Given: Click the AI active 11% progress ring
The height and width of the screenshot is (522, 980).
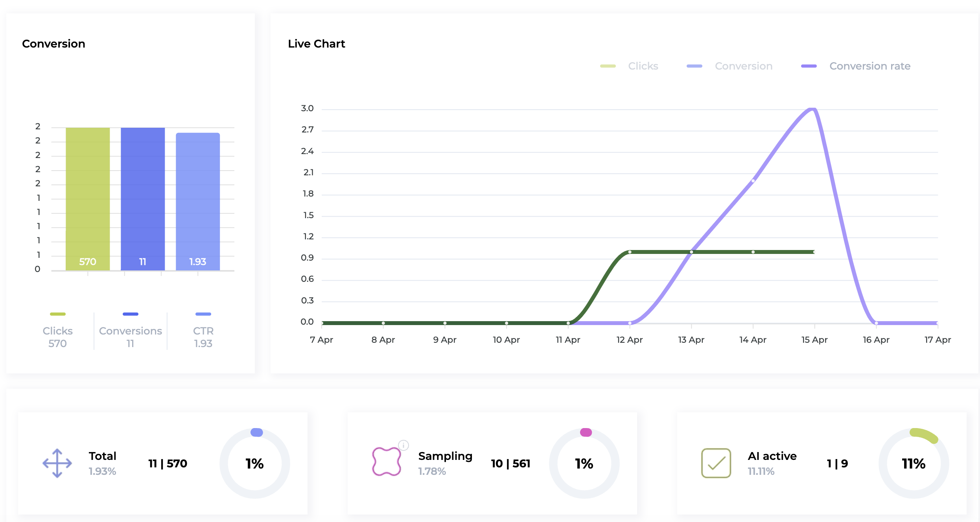Looking at the screenshot, I should coord(913,463).
